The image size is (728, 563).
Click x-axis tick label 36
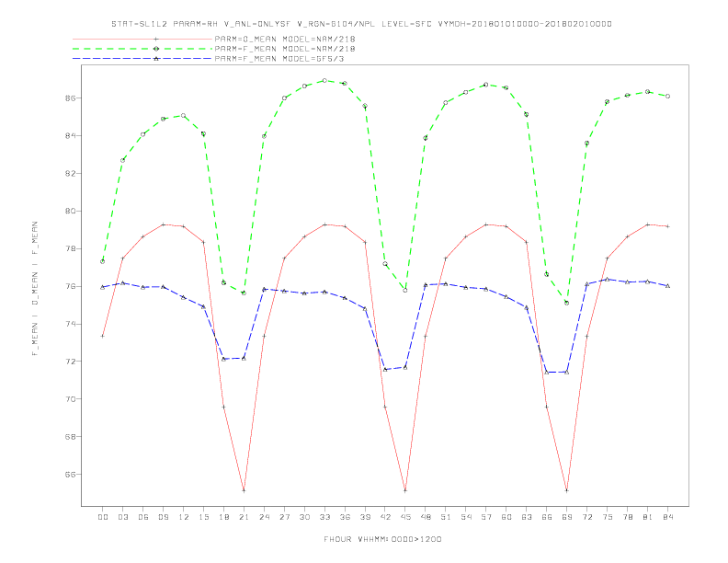pos(345,517)
